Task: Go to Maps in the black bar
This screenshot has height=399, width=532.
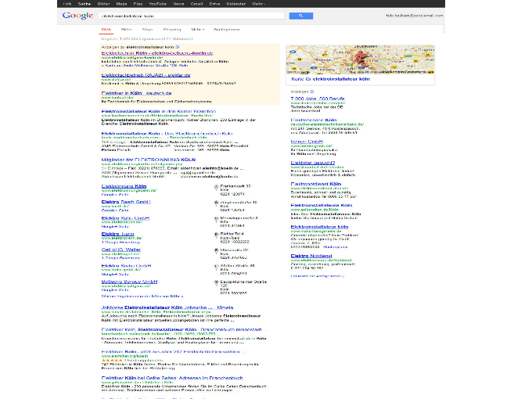Action: tap(121, 4)
